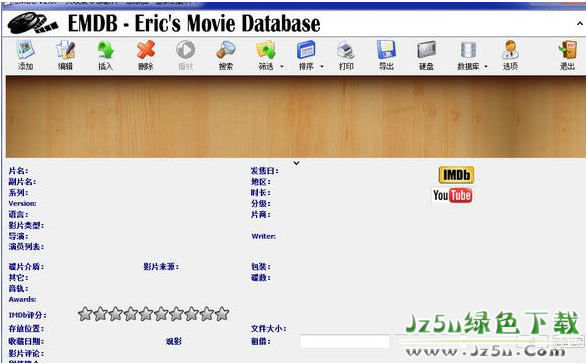This screenshot has width=586, height=364.
Task: Open the IMDb page button
Action: (456, 175)
